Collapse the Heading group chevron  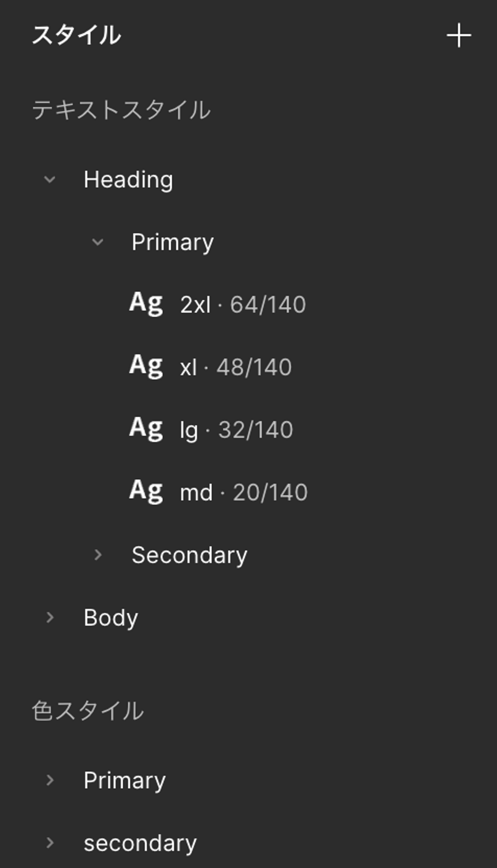50,180
